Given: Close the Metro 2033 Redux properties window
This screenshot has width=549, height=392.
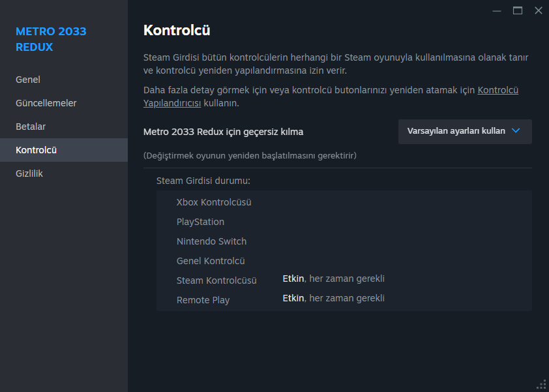Looking at the screenshot, I should click(x=538, y=10).
